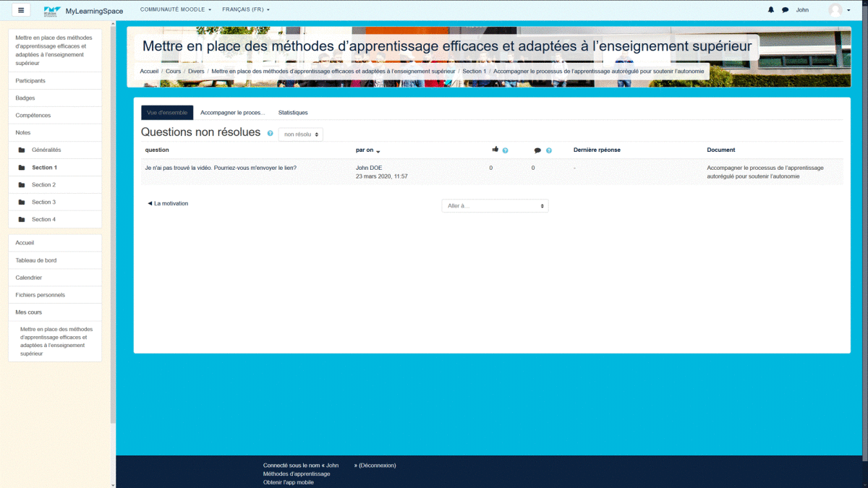Click the help icon beside Questions non résolues
The width and height of the screenshot is (868, 488).
(x=271, y=134)
